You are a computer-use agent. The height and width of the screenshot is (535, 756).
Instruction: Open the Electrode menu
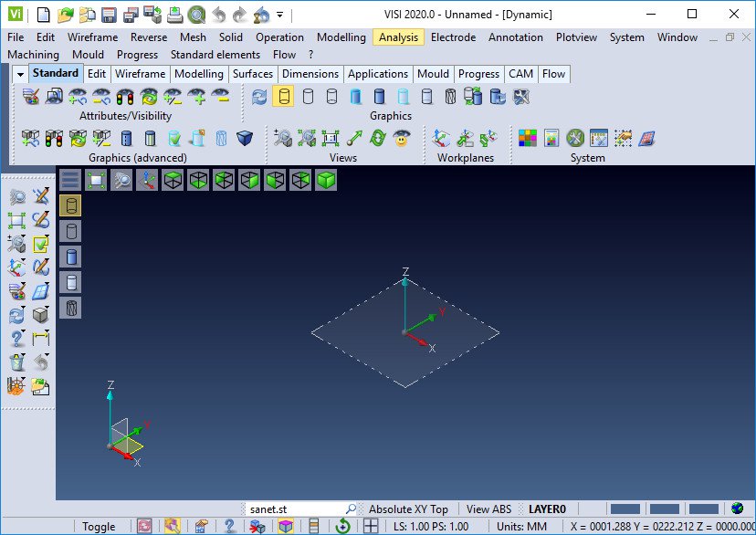click(x=453, y=37)
